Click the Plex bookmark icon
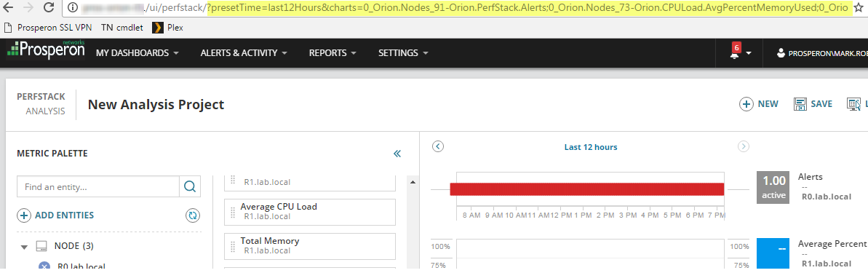The height and width of the screenshot is (273, 868). pyautogui.click(x=157, y=27)
